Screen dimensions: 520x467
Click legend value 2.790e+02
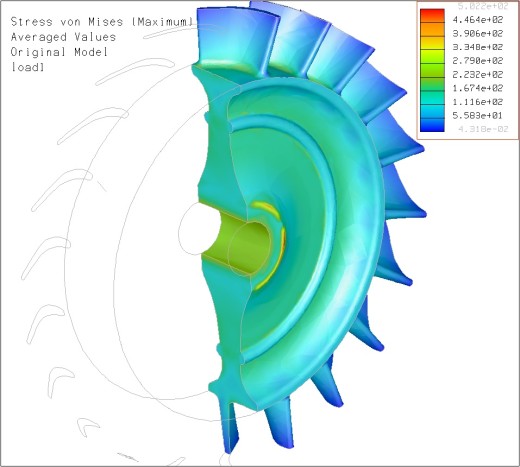pyautogui.click(x=477, y=61)
